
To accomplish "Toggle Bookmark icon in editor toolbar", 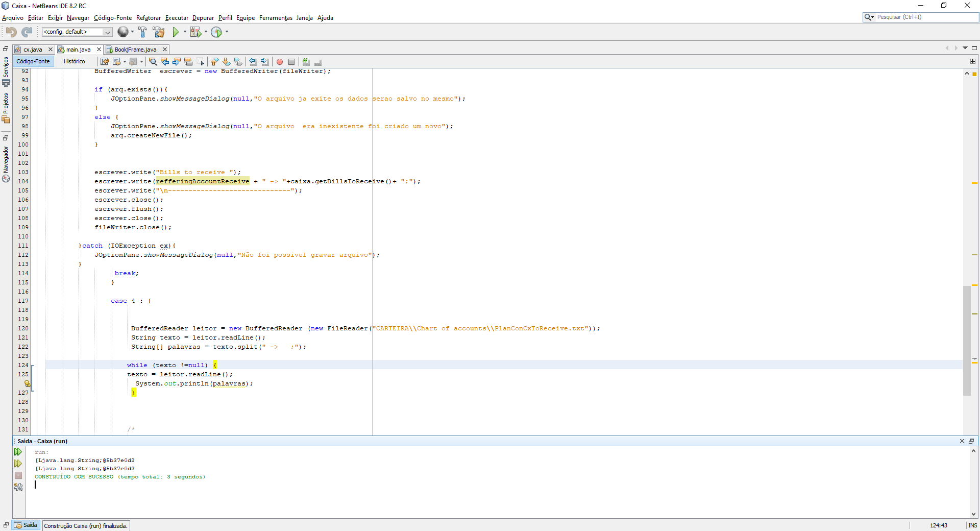I will click(238, 62).
